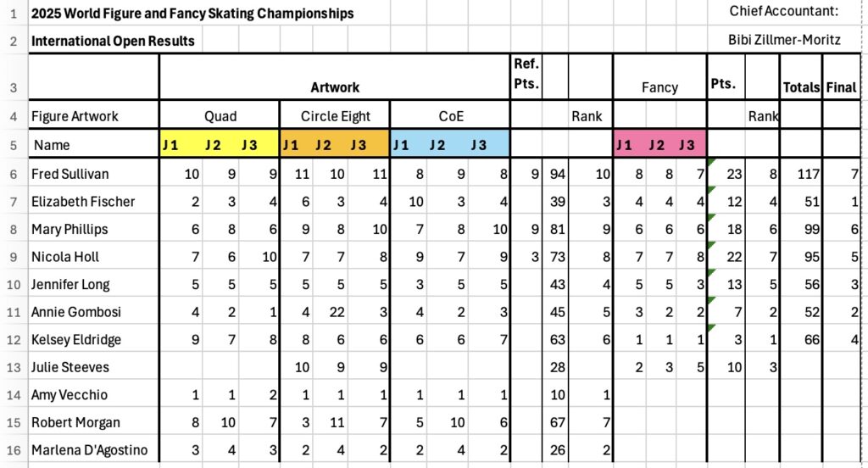Select the "Totals" header cell
Image resolution: width=868 pixels, height=468 pixels.
coord(801,86)
